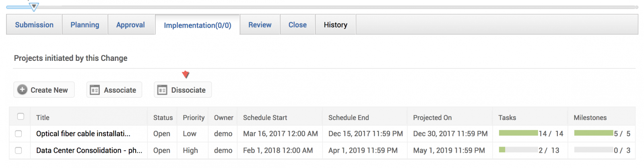This screenshot has width=644, height=168.
Task: Click the red arrow marker above Dissociate
Action: [186, 75]
